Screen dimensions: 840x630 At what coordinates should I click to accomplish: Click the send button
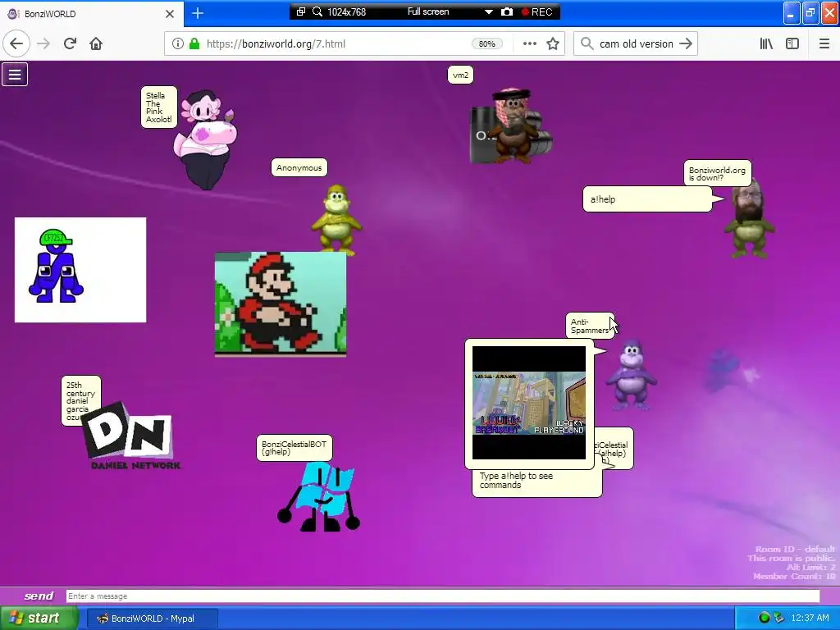(x=39, y=596)
